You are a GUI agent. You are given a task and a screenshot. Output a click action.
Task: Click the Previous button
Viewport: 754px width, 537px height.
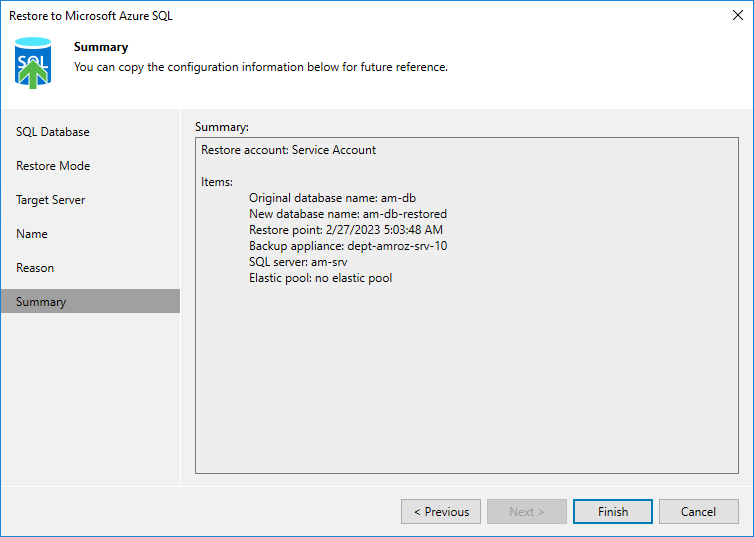tap(441, 512)
